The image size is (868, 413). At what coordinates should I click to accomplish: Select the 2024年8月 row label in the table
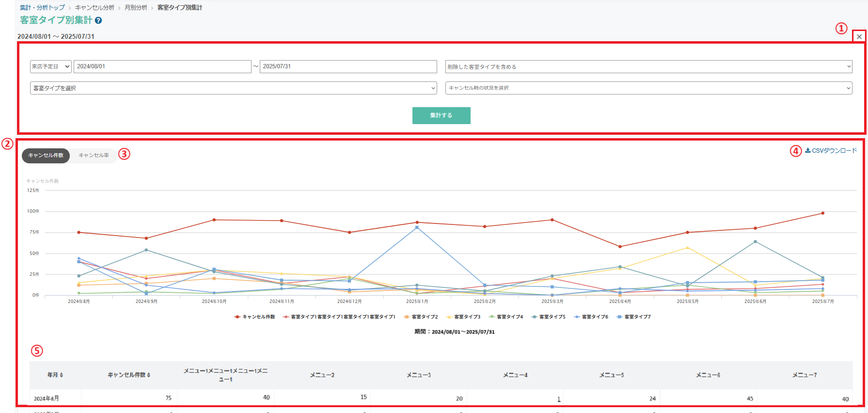(x=47, y=398)
